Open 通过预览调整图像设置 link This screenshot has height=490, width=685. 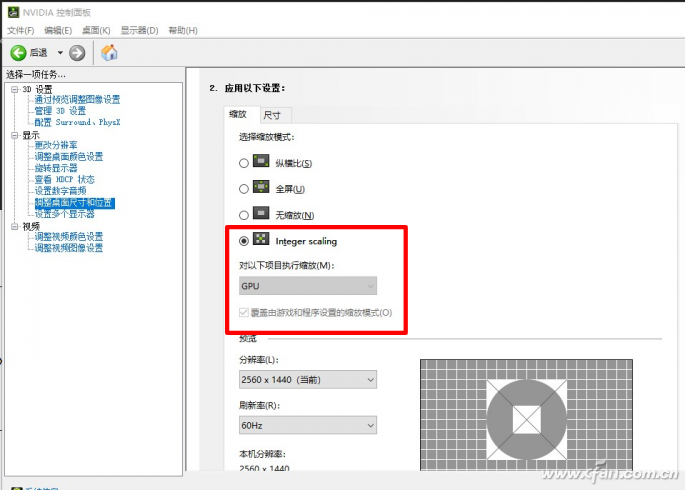(x=77, y=100)
